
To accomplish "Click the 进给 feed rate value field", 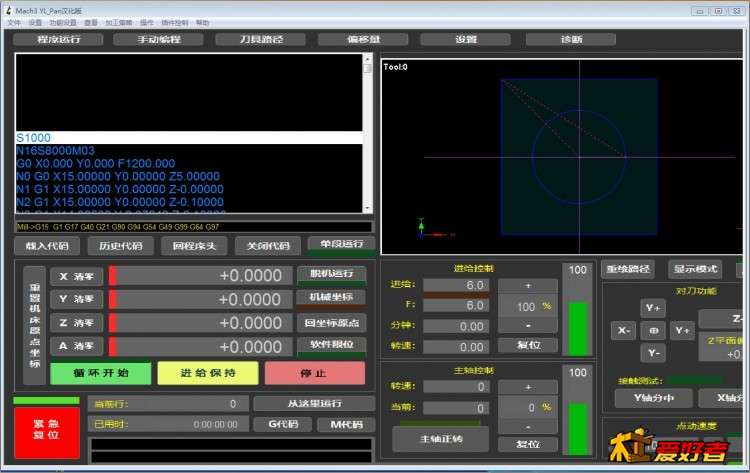I will point(456,286).
